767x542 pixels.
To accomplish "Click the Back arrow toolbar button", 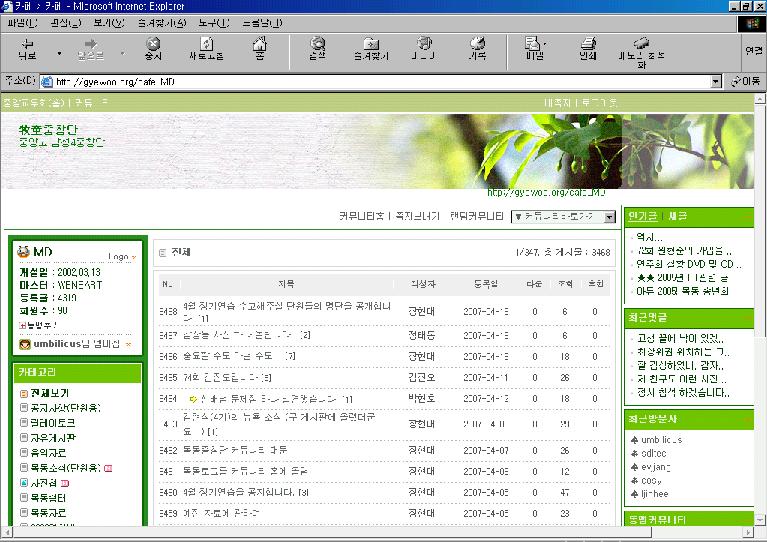I will click(27, 49).
